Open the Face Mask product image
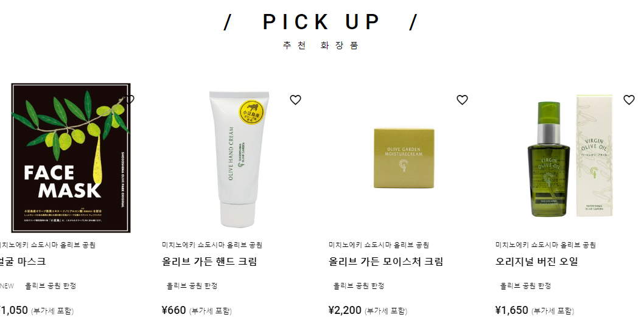Image resolution: width=644 pixels, height=320 pixels. (71, 158)
